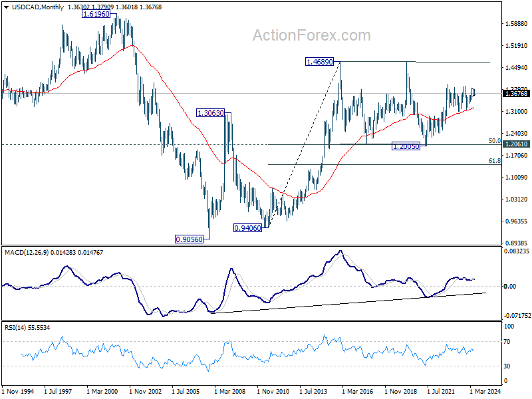
Task: Click the 1.44940 price axis value
Action: click(x=517, y=68)
